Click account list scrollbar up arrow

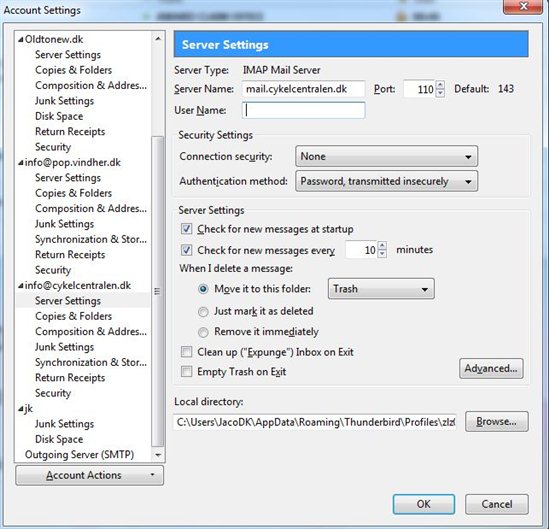(158, 39)
